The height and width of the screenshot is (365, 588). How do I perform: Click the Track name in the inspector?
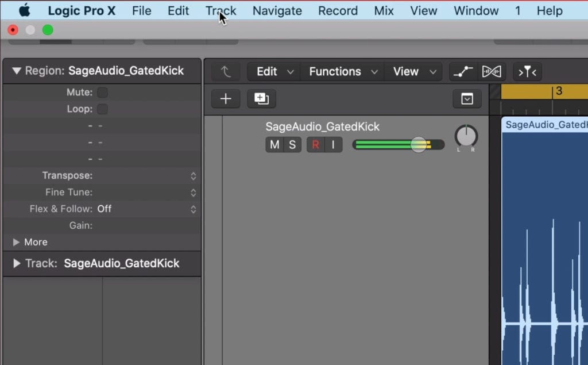(122, 263)
